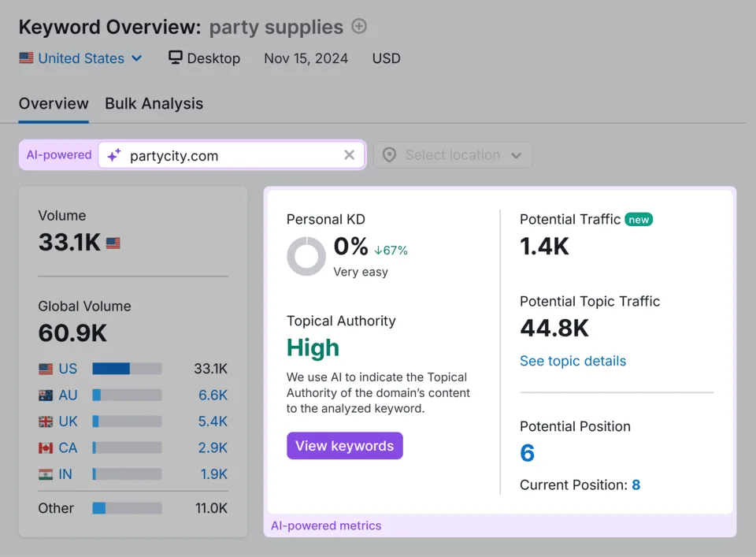The image size is (756, 557).
Task: Click the partycity.com domain input field
Action: (232, 155)
